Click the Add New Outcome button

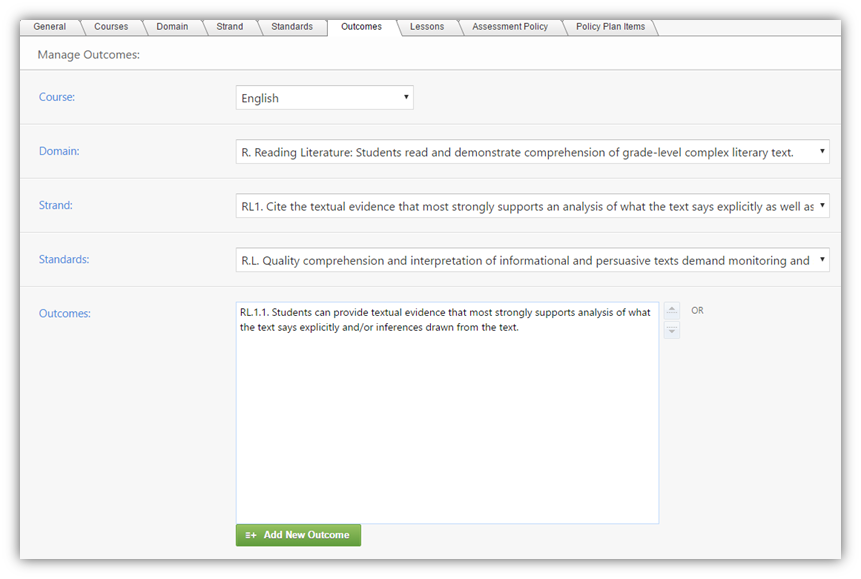298,535
